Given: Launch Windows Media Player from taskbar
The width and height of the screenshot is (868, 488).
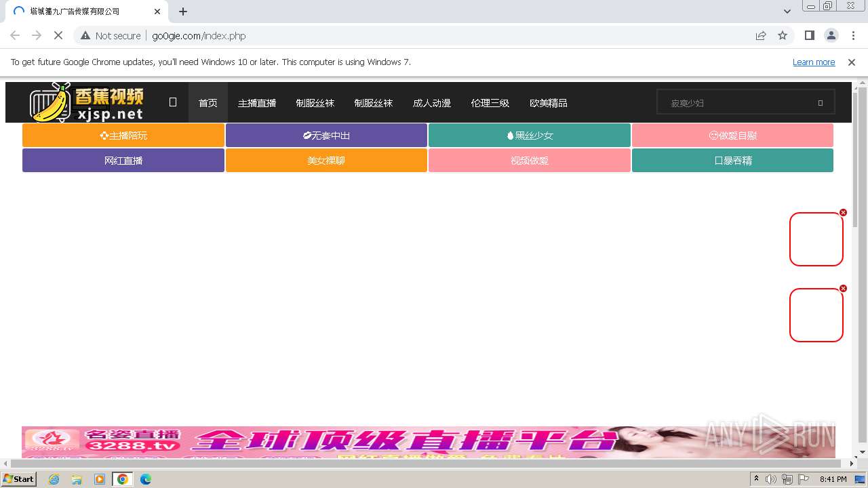Looking at the screenshot, I should [x=100, y=479].
